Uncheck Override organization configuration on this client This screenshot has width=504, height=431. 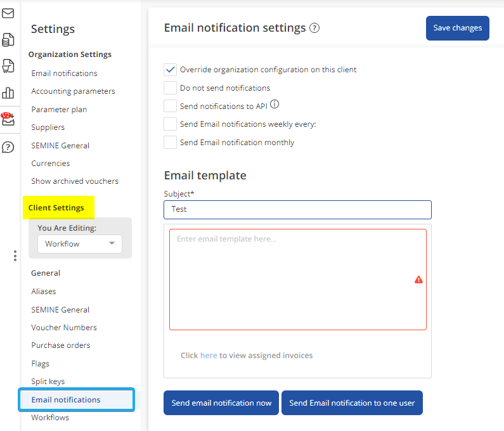point(170,70)
